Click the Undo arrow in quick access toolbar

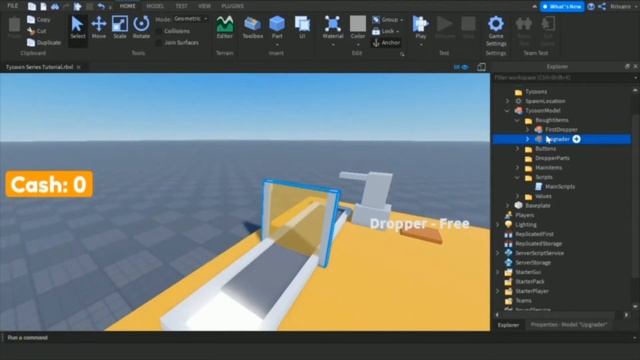tap(101, 6)
